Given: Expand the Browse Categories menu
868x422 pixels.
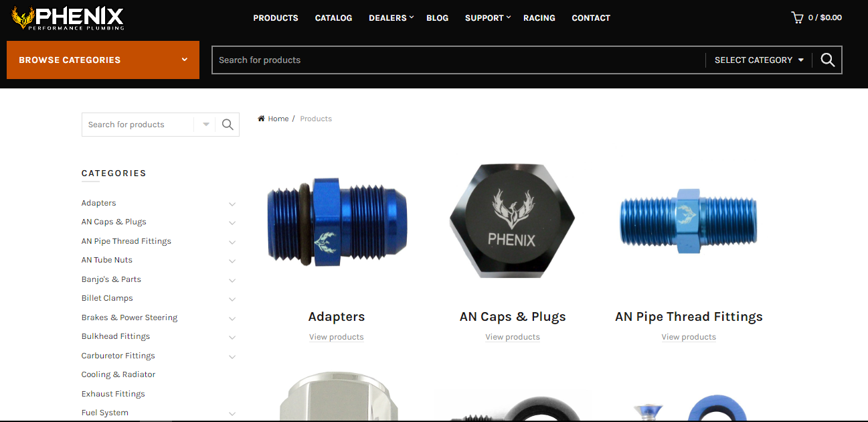Looking at the screenshot, I should tap(103, 60).
